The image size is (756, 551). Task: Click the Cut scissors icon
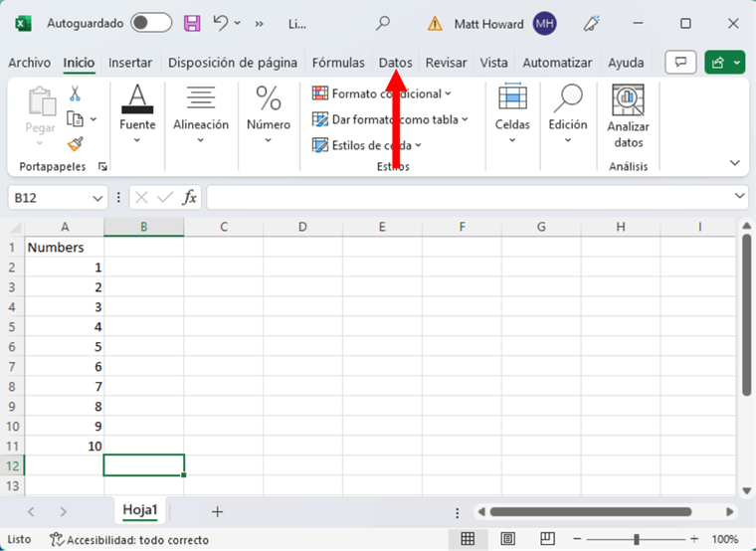click(75, 93)
